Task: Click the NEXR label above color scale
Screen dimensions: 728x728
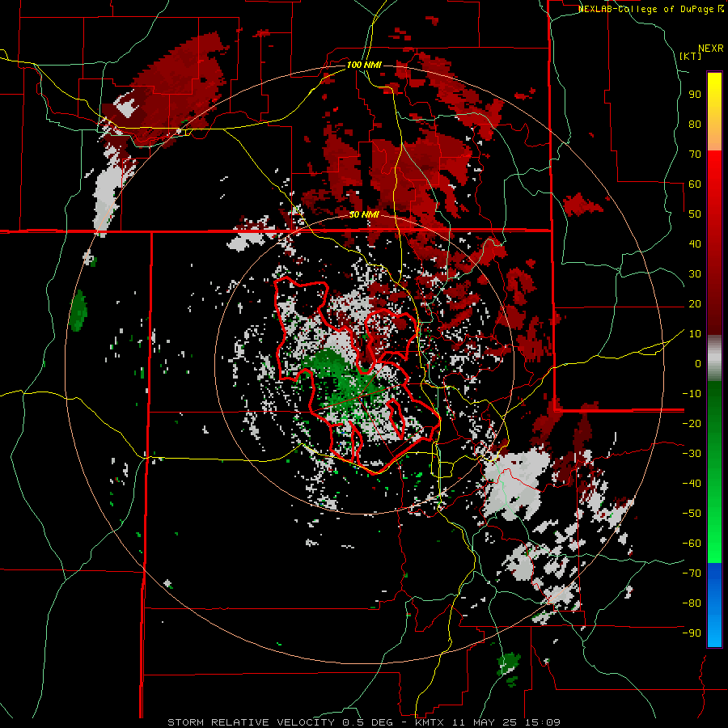Action: 711,49
